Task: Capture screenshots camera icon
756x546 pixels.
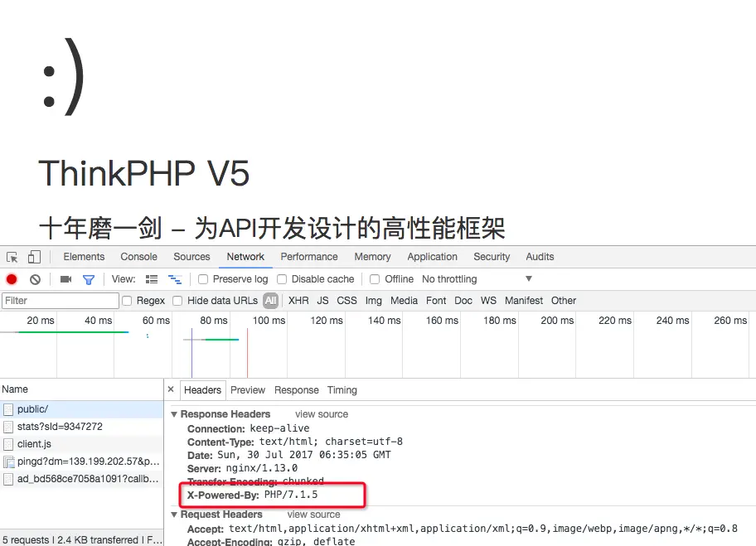Action: click(65, 279)
